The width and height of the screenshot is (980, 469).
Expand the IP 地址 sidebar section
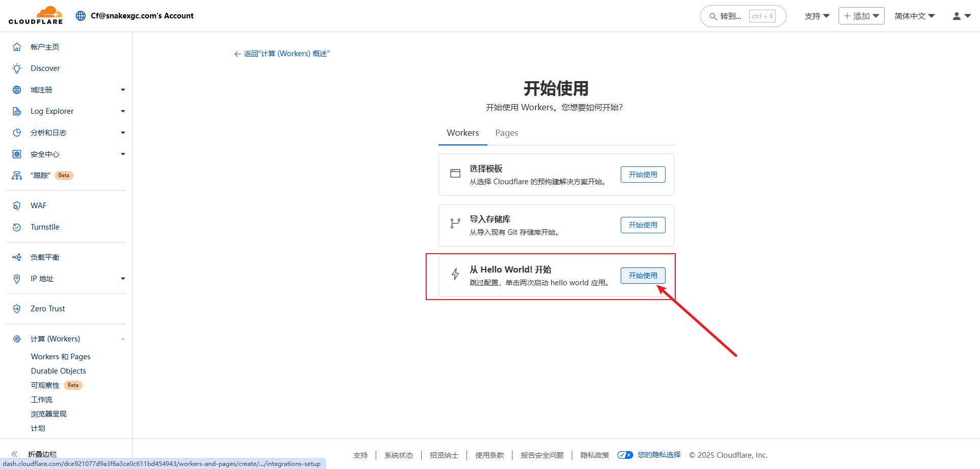point(123,279)
